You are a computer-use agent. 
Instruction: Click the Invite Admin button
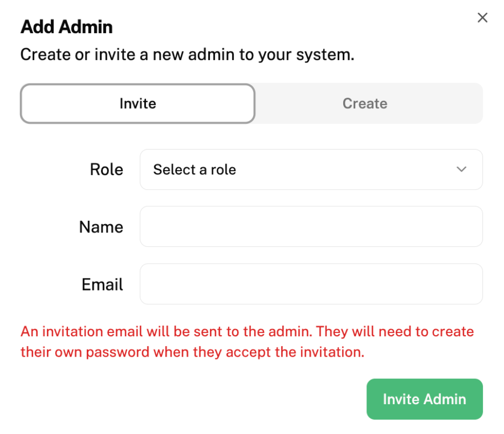[424, 399]
